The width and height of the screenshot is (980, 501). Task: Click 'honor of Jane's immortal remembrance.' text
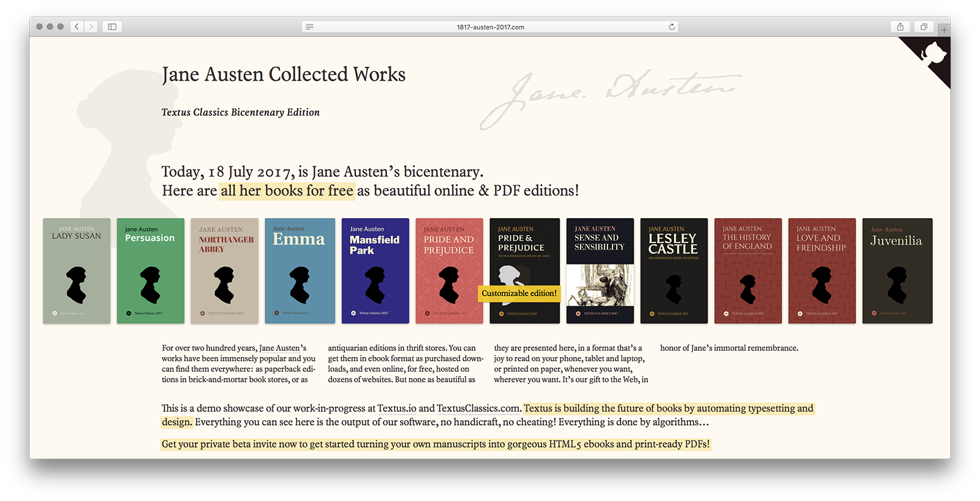click(729, 348)
